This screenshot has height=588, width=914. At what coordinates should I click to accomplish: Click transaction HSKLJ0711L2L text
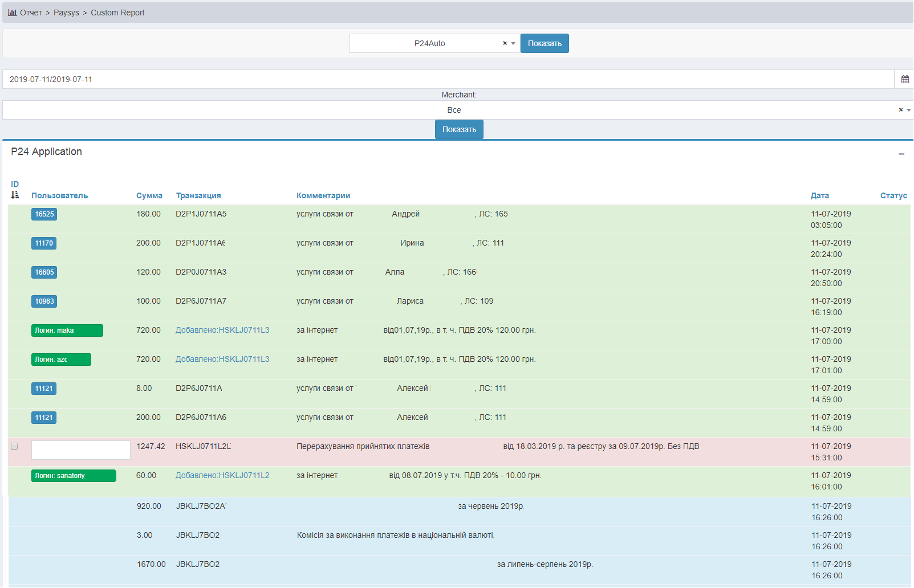[204, 446]
